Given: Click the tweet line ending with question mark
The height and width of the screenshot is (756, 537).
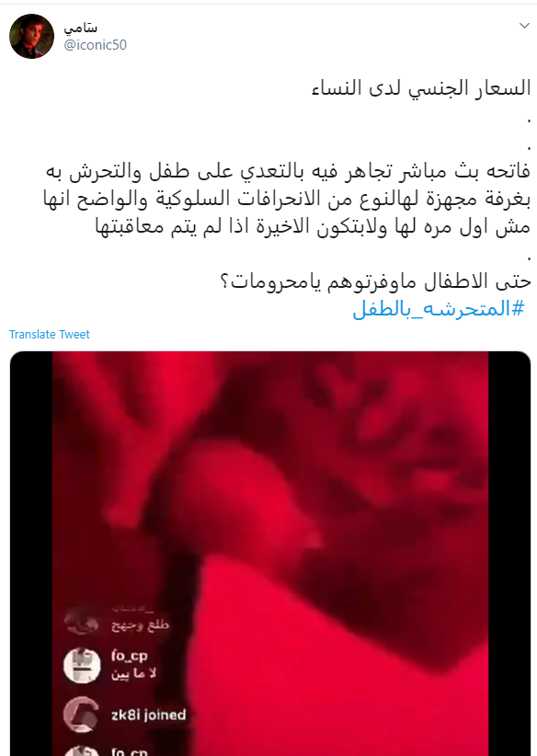Looking at the screenshot, I should (375, 281).
